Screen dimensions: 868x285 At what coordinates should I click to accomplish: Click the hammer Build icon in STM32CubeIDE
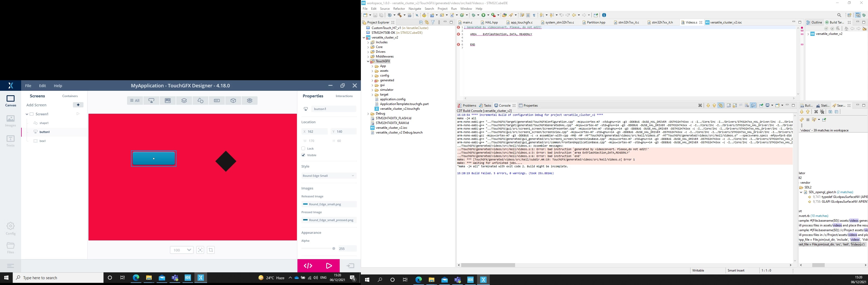(x=400, y=15)
